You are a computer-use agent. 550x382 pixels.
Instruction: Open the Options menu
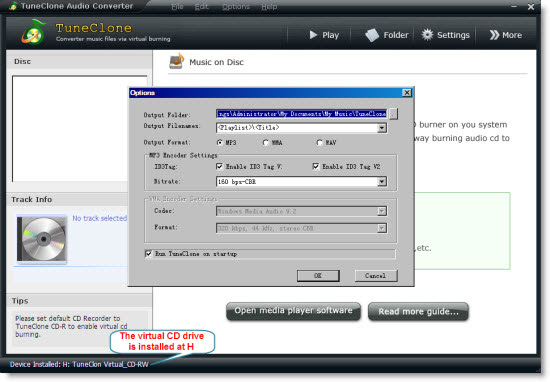pyautogui.click(x=236, y=7)
